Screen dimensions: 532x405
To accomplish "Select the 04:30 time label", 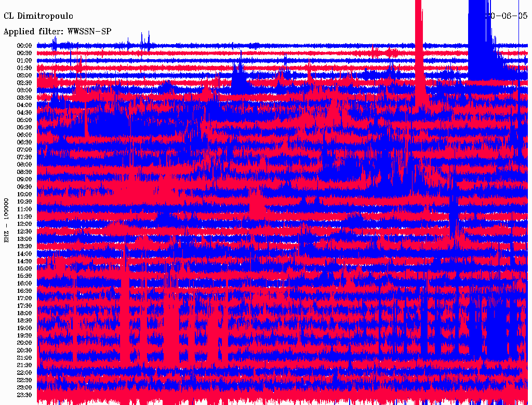I will point(24,113).
